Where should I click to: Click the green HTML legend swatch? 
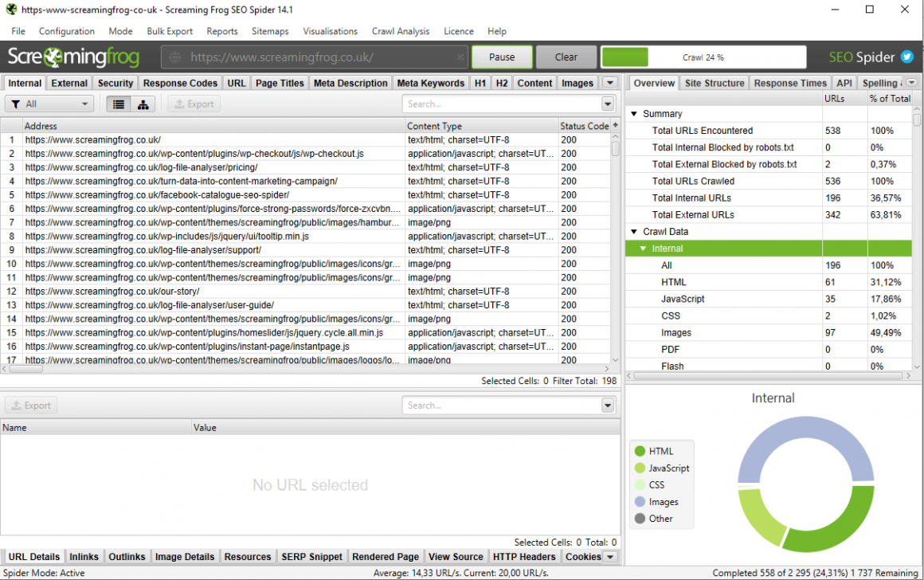click(x=639, y=452)
